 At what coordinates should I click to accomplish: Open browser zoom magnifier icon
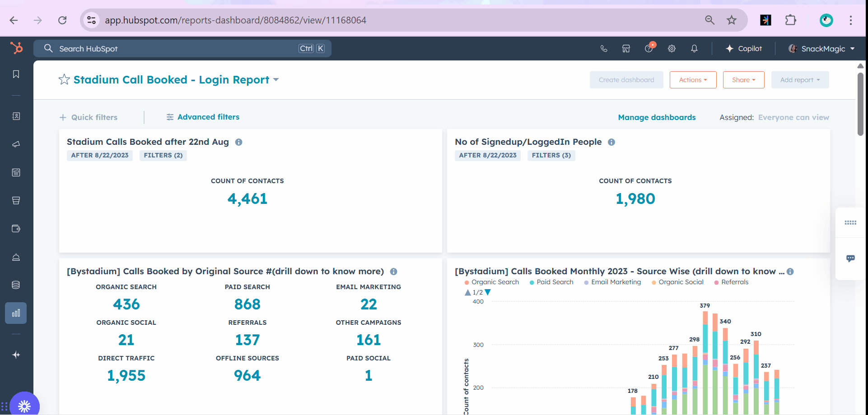pos(710,20)
